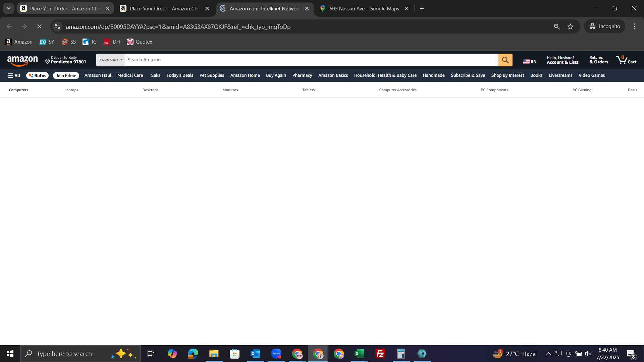Select Tablets subnav item

pyautogui.click(x=308, y=90)
